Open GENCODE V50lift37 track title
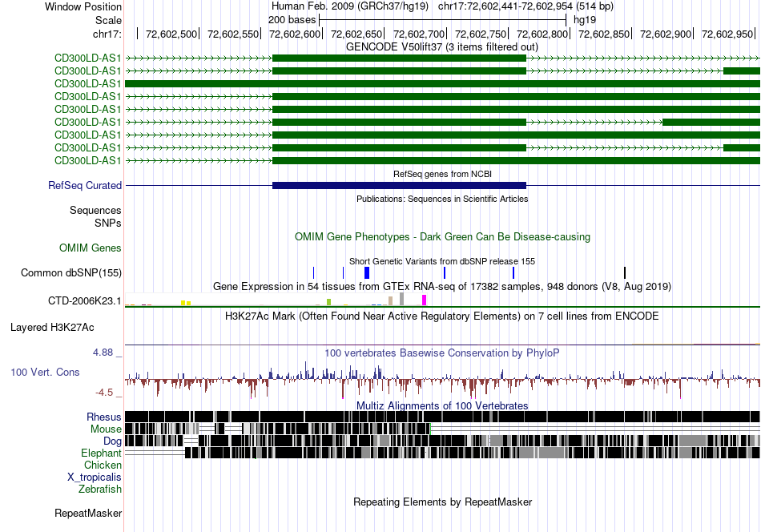 pos(441,47)
